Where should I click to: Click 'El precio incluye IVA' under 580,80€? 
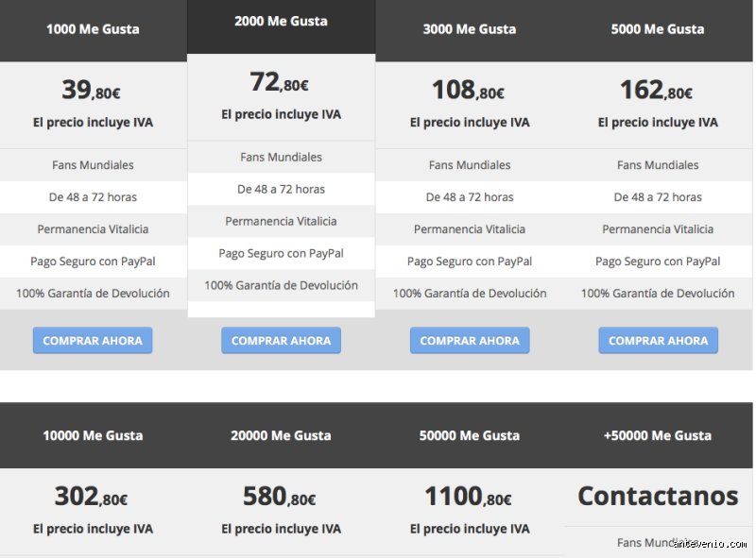click(281, 529)
